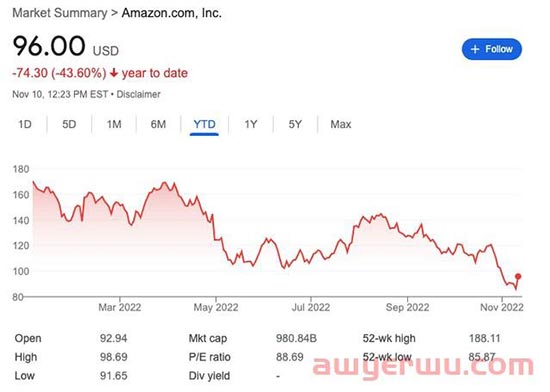The height and width of the screenshot is (392, 550).
Task: Click the chart line near May 2022 drop
Action: [213, 226]
